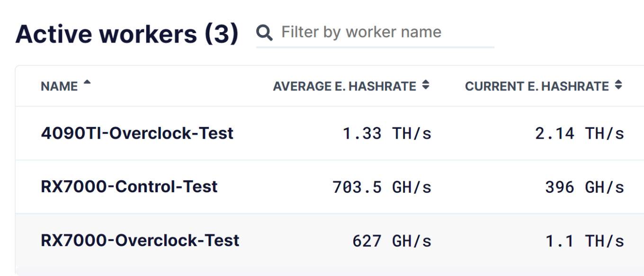Click the 627 GH/s average hashrate value
The image size is (644, 276).
tap(392, 241)
